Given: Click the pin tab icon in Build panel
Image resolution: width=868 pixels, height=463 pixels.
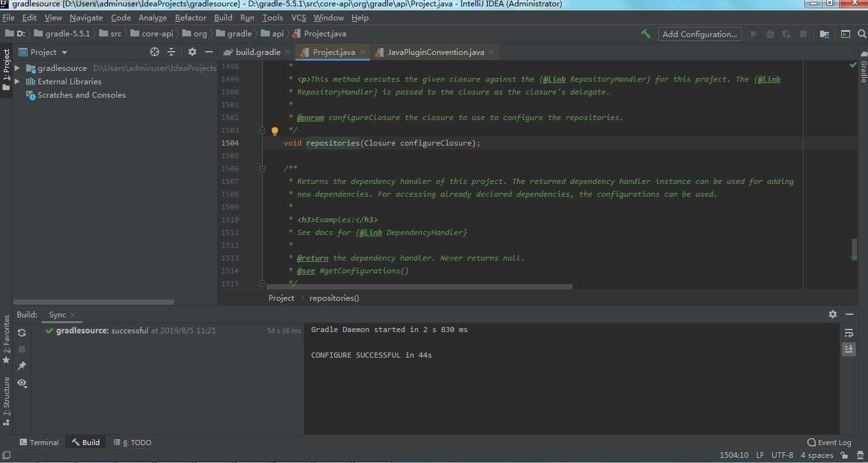Looking at the screenshot, I should coord(22,366).
